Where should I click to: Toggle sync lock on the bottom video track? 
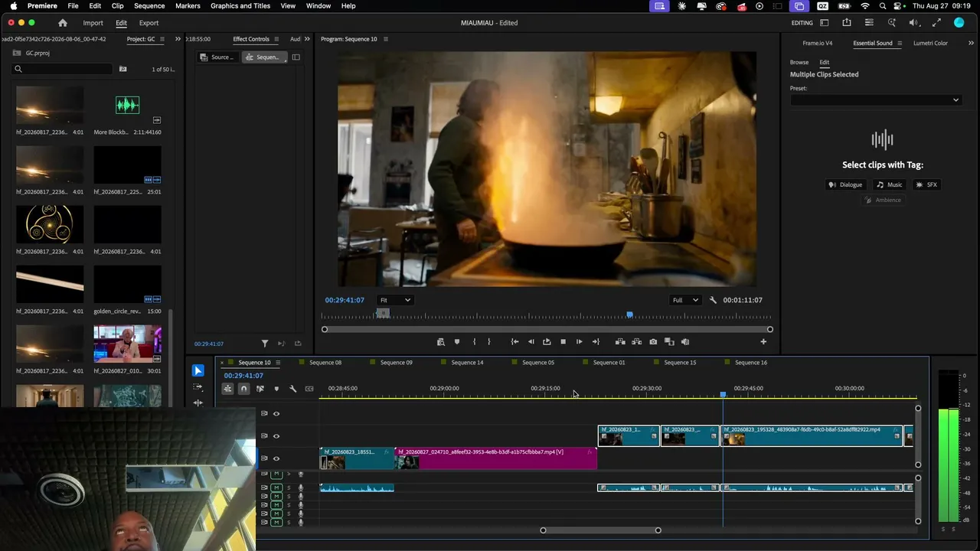click(x=264, y=458)
